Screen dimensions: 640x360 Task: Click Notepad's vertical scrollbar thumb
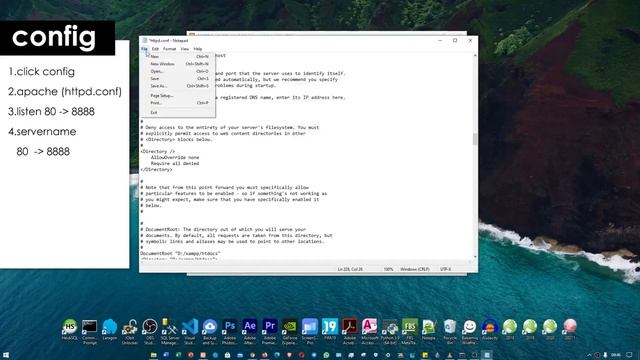[x=475, y=139]
